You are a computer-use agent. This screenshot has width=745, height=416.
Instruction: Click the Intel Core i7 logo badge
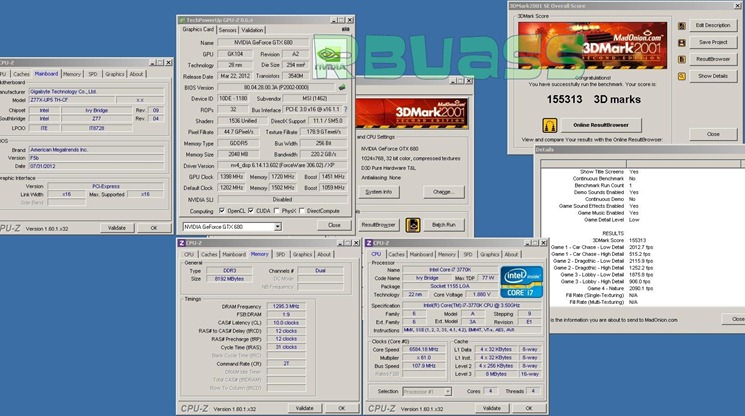coord(521,282)
